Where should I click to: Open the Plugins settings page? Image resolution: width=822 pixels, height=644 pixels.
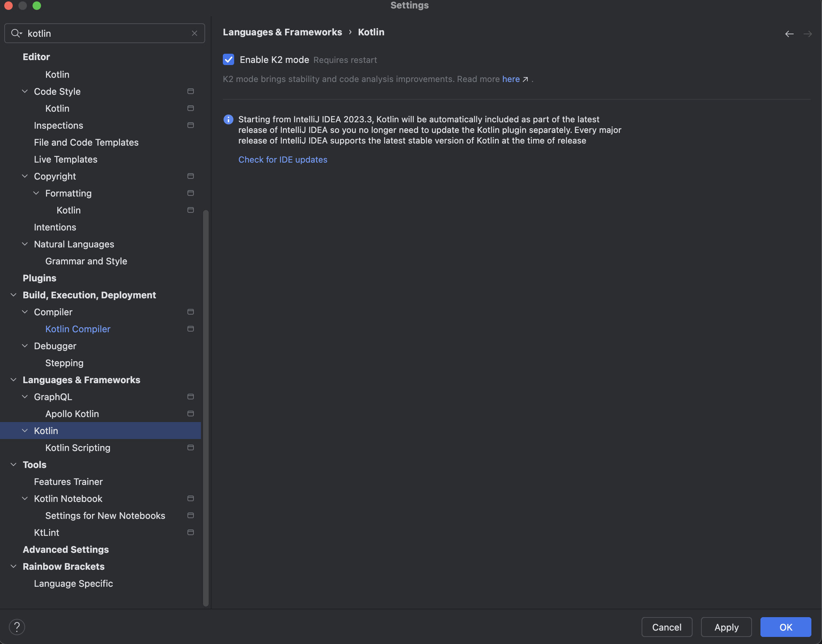click(39, 278)
